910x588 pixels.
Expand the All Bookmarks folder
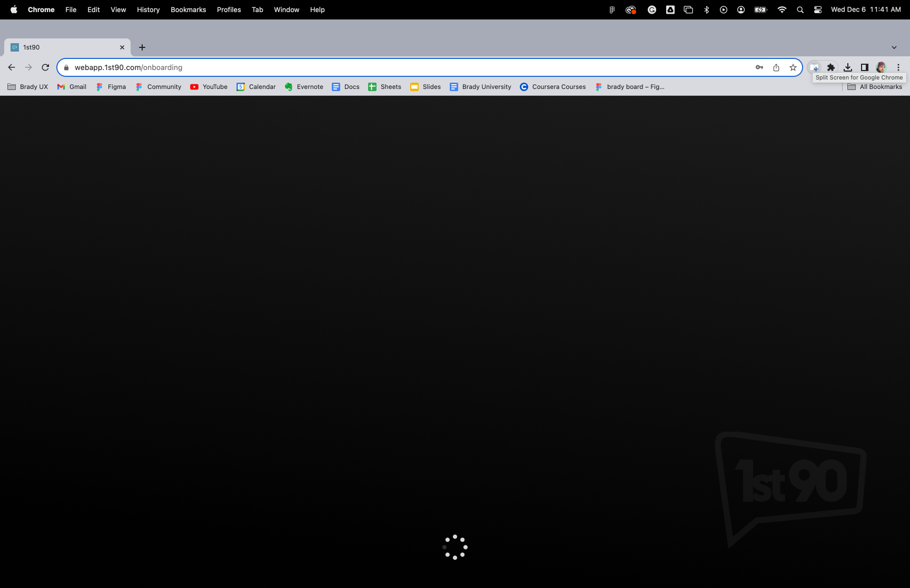click(x=875, y=87)
